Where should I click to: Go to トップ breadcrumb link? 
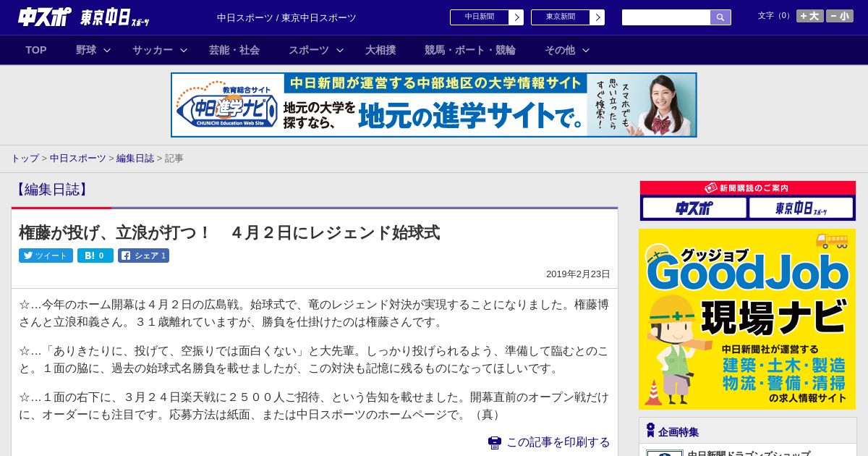pos(25,158)
